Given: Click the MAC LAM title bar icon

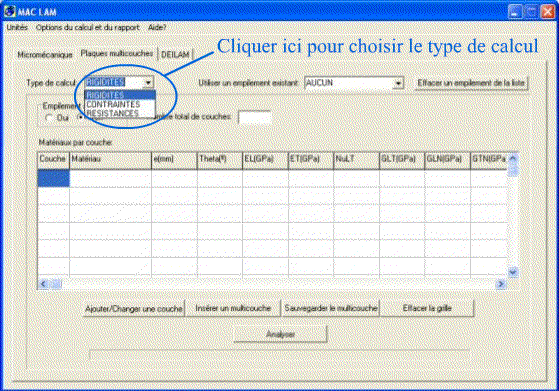Looking at the screenshot, I should tap(10, 11).
